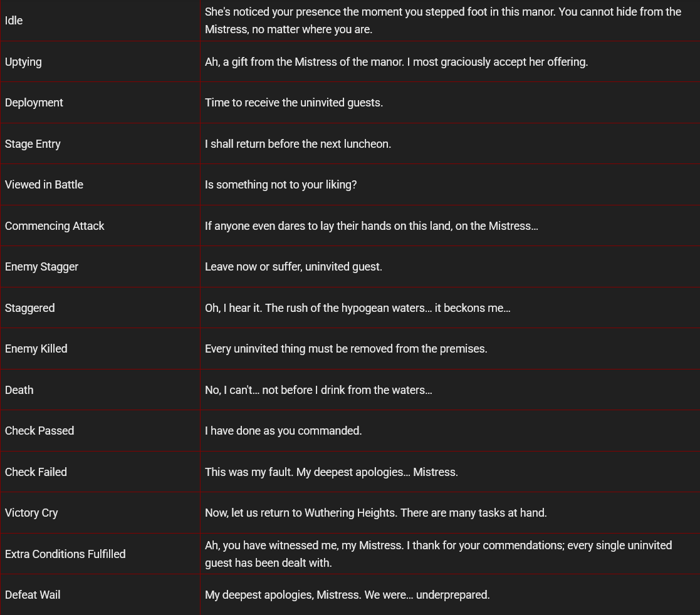This screenshot has width=700, height=615.
Task: Click the Victory Cry label
Action: (x=31, y=513)
